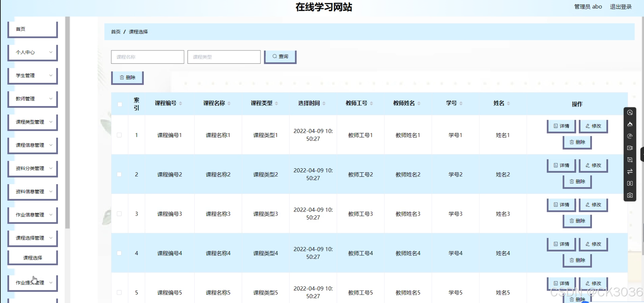Open the 首页 sidebar menu item

33,29
